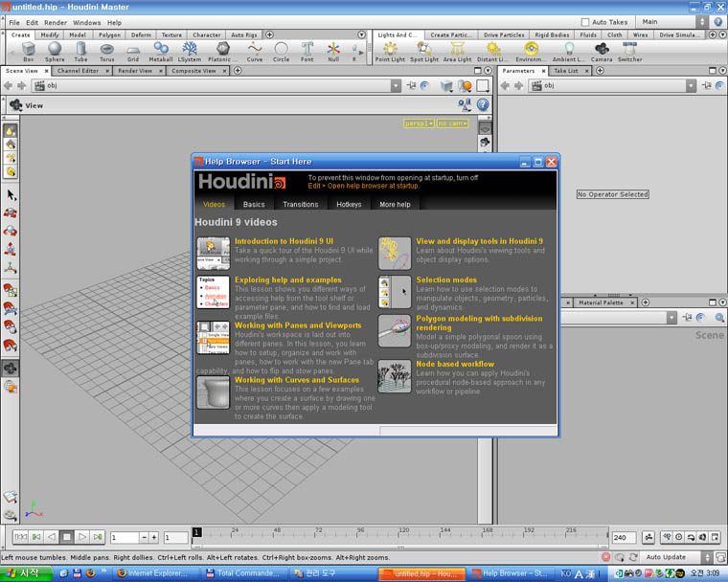Add a new pane tab in Scene View

point(238,71)
